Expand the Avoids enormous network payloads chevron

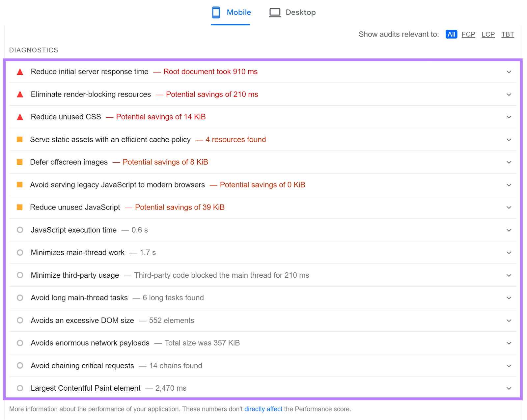coord(509,343)
